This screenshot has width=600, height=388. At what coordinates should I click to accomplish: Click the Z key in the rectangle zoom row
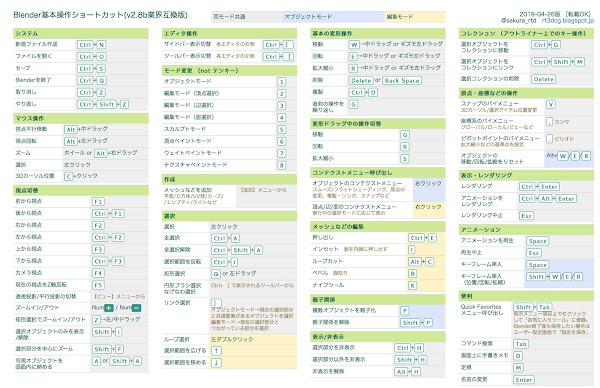tap(96, 320)
